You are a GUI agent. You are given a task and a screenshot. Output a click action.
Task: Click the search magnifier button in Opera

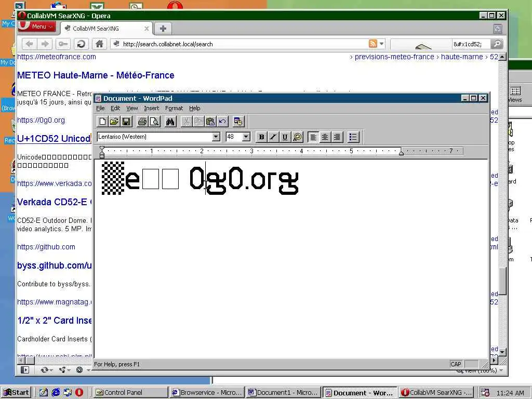coord(497,44)
